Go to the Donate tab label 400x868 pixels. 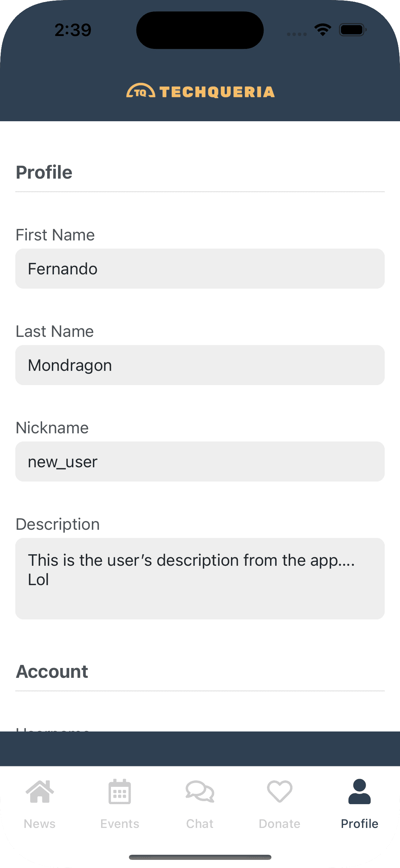[x=280, y=824]
